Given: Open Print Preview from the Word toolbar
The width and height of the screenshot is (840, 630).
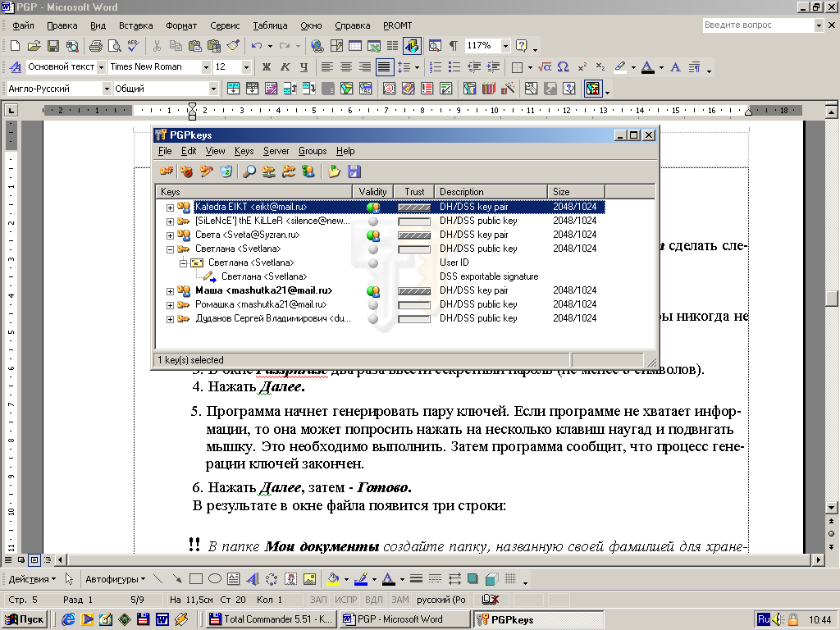Looking at the screenshot, I should pyautogui.click(x=115, y=46).
